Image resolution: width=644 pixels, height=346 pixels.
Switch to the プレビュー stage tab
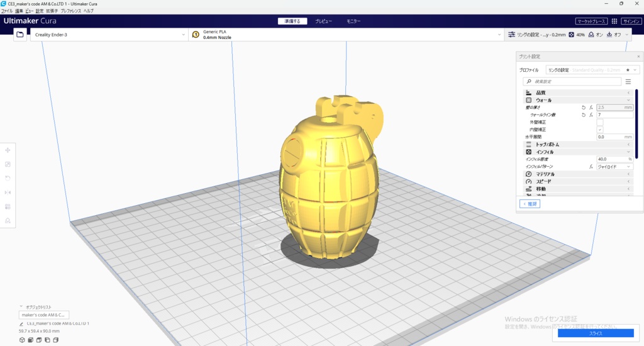click(324, 21)
